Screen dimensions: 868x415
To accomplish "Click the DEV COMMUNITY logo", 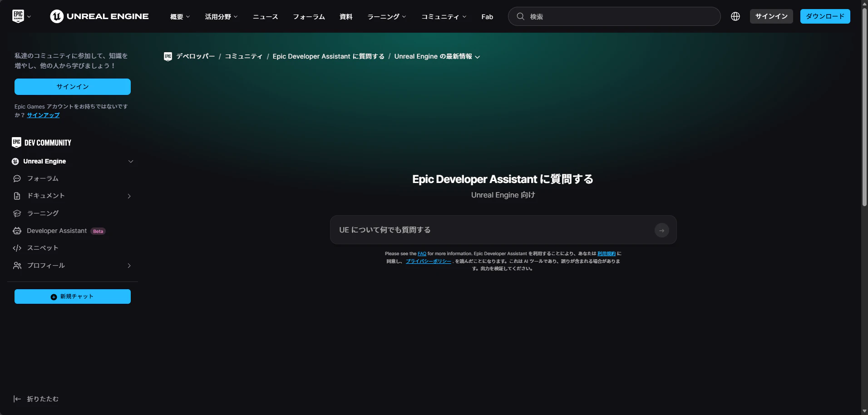I will click(41, 143).
